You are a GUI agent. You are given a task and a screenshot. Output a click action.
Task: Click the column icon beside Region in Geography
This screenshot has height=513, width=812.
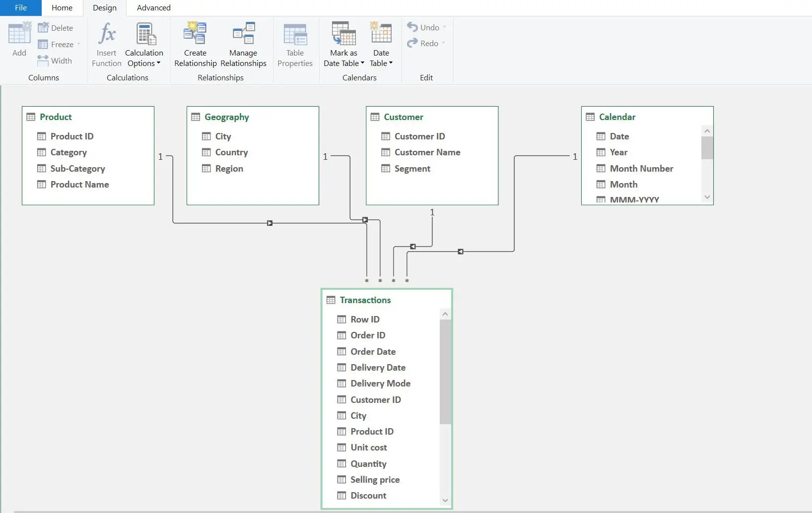click(206, 168)
